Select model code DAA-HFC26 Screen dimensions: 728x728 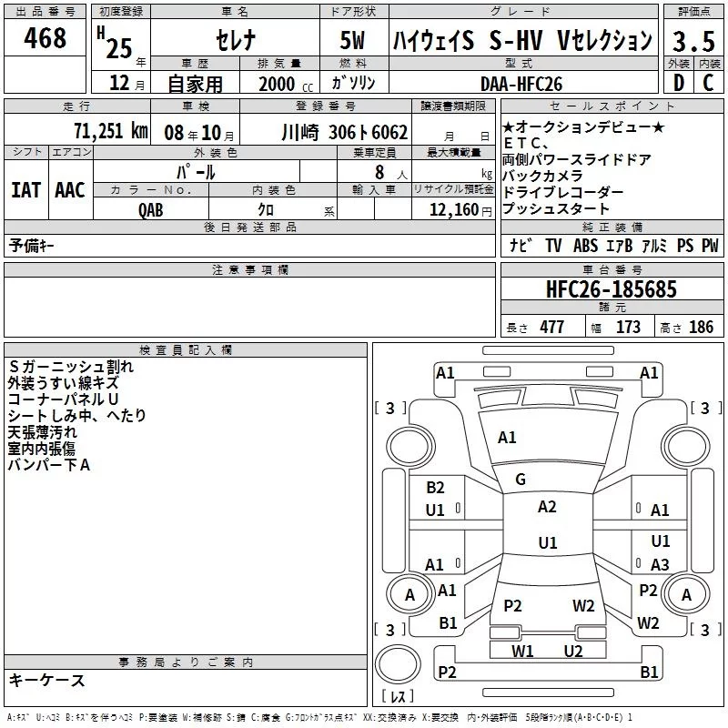521,84
